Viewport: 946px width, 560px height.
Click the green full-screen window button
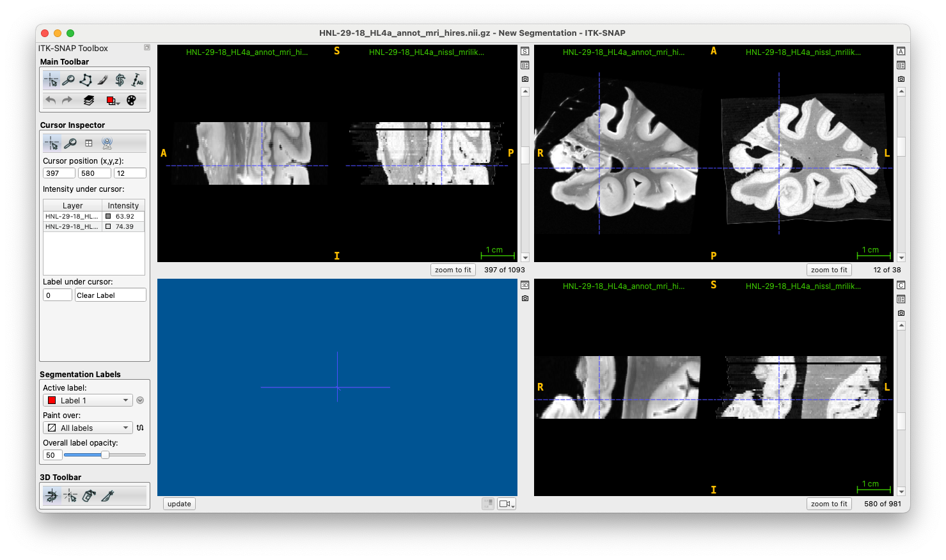tap(70, 33)
